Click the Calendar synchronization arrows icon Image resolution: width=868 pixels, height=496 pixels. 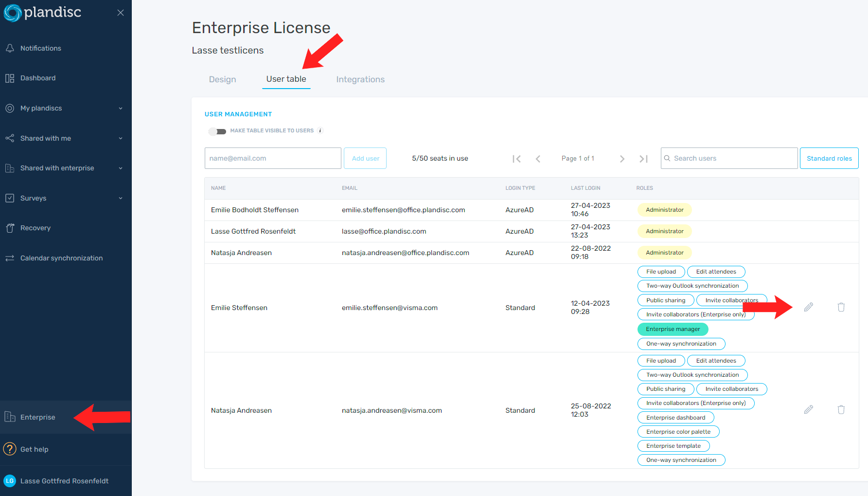(x=10, y=258)
